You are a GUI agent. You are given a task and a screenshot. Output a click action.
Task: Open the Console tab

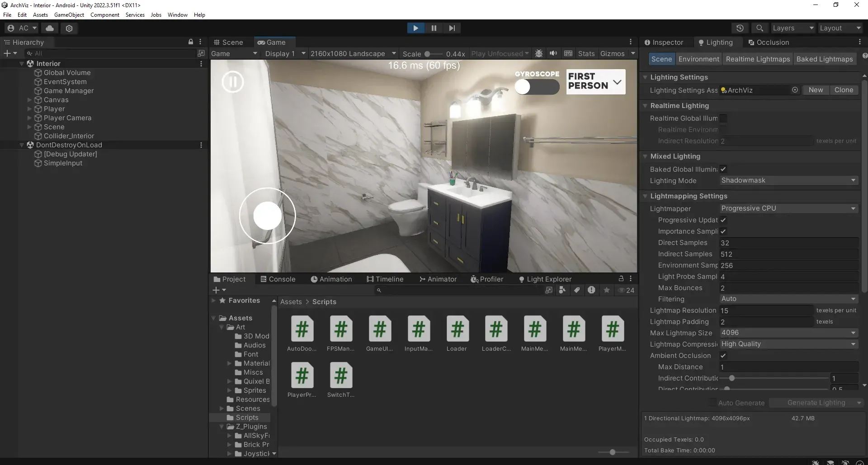(x=278, y=279)
